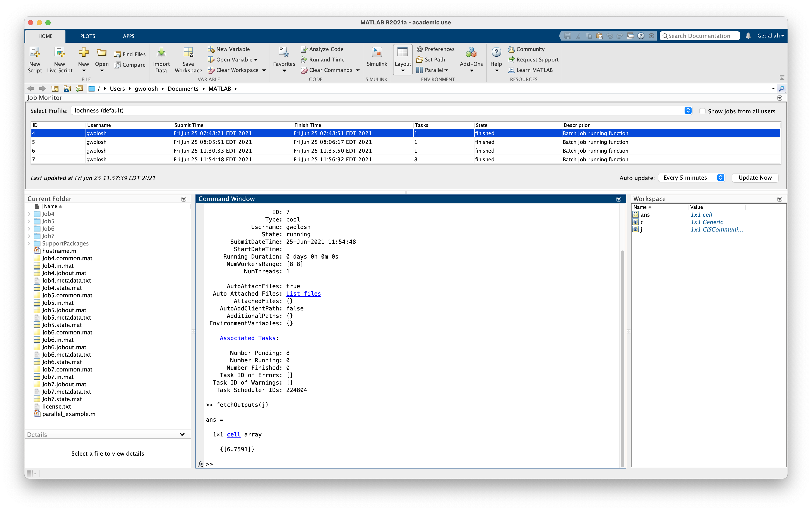Screen dimensions: 812x511
Task: Open the Layout dropdown
Action: tap(403, 59)
